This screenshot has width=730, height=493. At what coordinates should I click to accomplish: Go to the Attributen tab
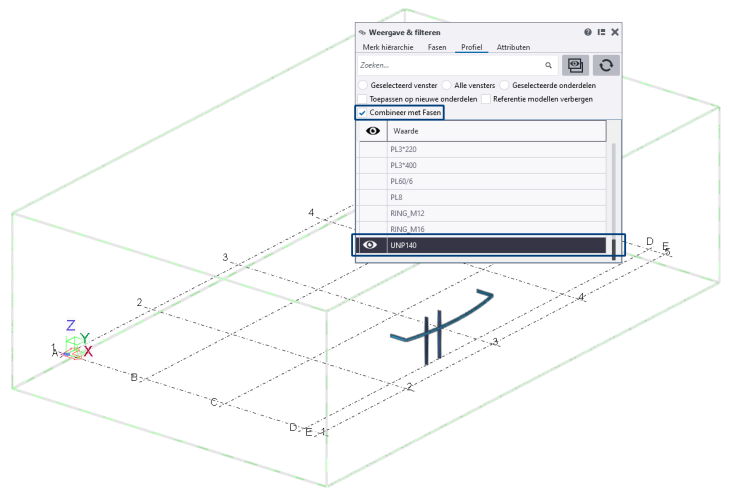pyautogui.click(x=513, y=47)
